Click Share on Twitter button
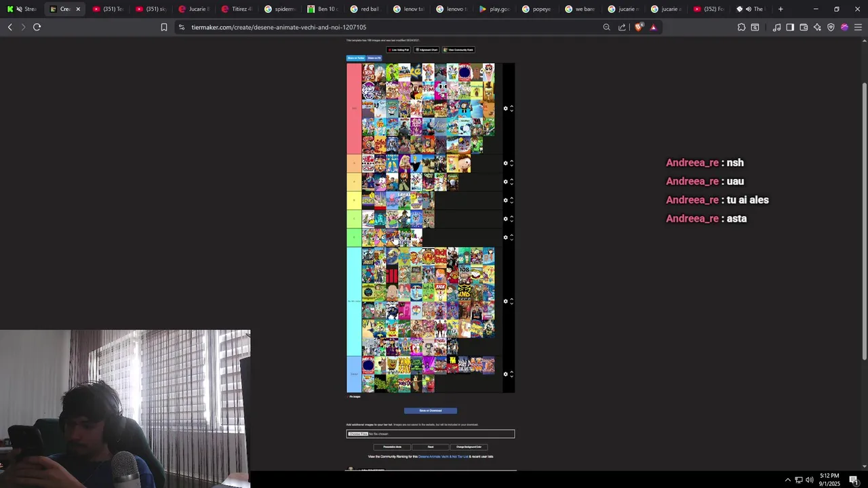868x488 pixels. (356, 58)
